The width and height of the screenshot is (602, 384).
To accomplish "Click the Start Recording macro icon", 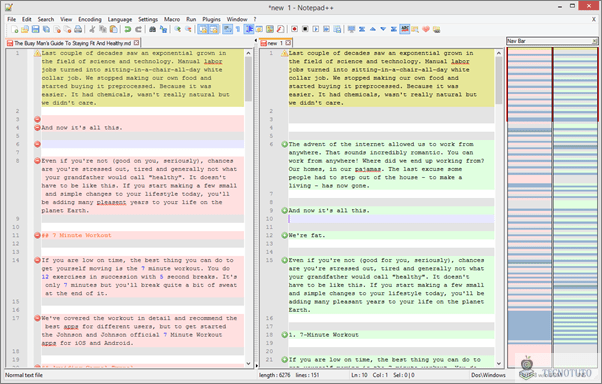I will click(294, 29).
